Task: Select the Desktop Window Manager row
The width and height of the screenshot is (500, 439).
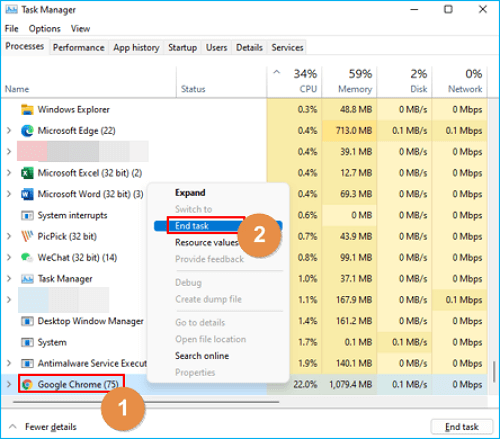Action: [x=244, y=321]
